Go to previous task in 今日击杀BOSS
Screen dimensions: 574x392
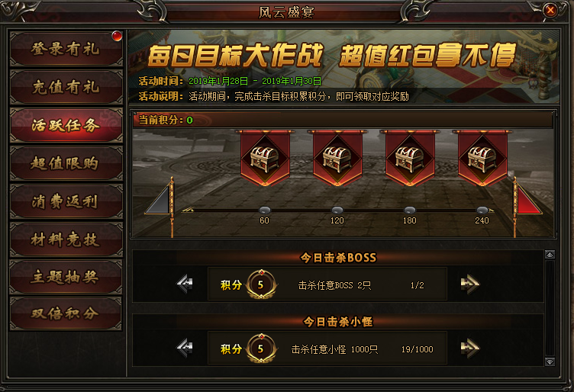coord(185,284)
